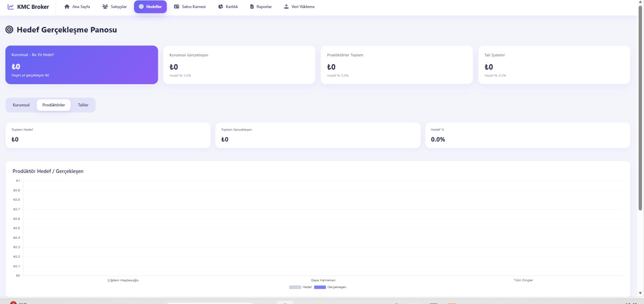Click the purple Gerçekleşen legend color box
644x304 pixels.
pos(320,287)
